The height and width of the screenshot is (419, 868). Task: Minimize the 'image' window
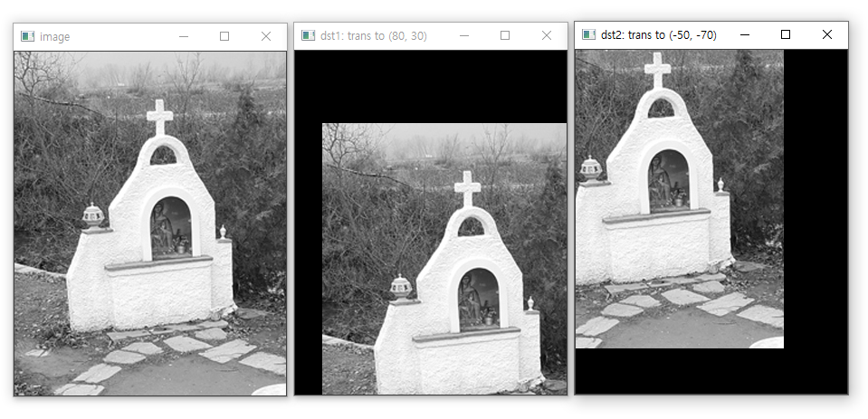coord(184,36)
